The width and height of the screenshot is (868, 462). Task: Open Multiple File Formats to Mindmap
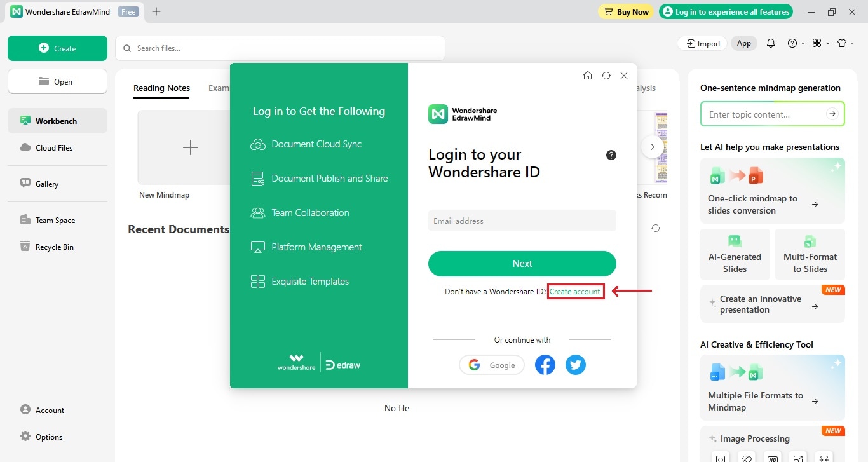(773, 388)
